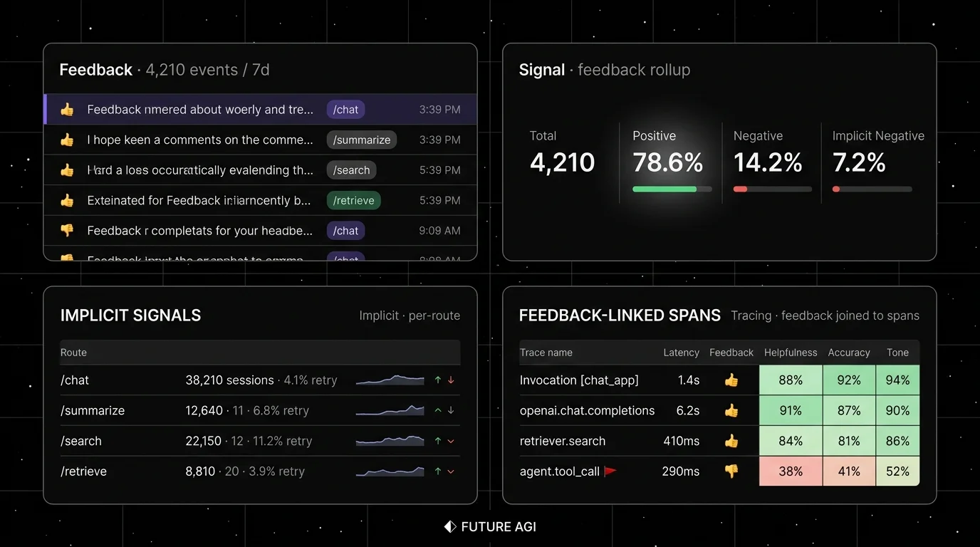Viewport: 980px width, 547px height.
Task: Click thumbs-up on retriever.search row
Action: point(731,441)
